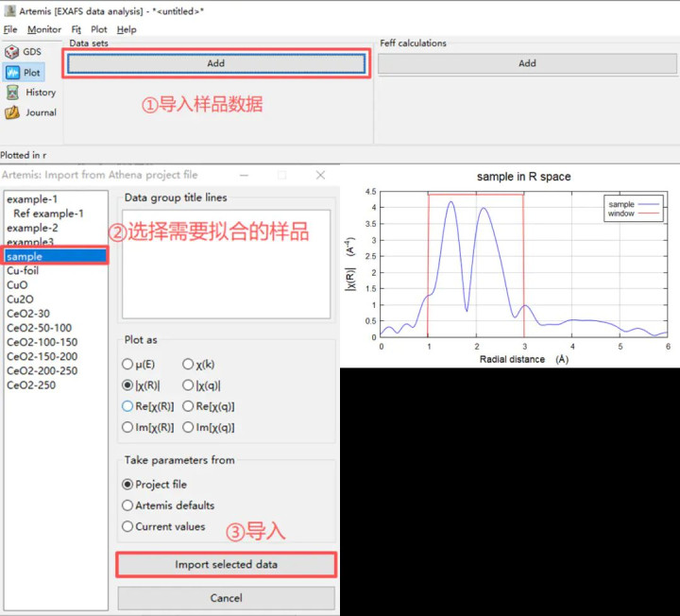
Task: Open the Fit menu
Action: (x=76, y=29)
